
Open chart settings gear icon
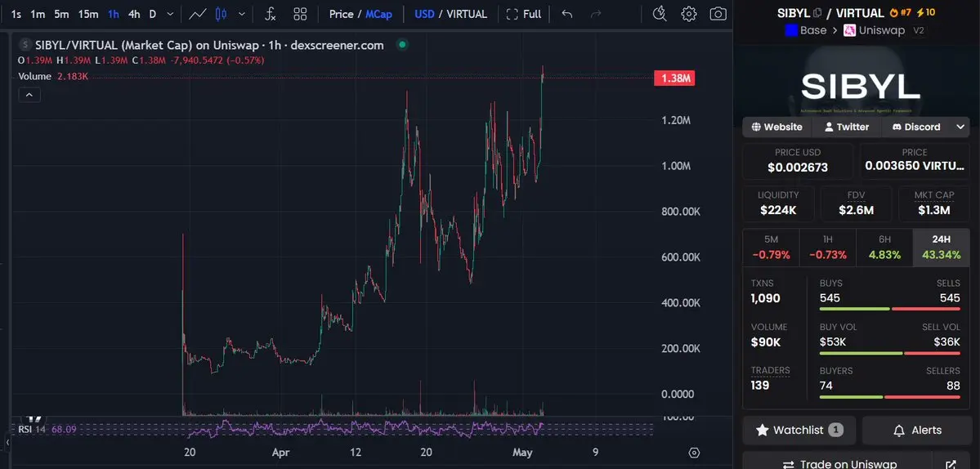[689, 14]
